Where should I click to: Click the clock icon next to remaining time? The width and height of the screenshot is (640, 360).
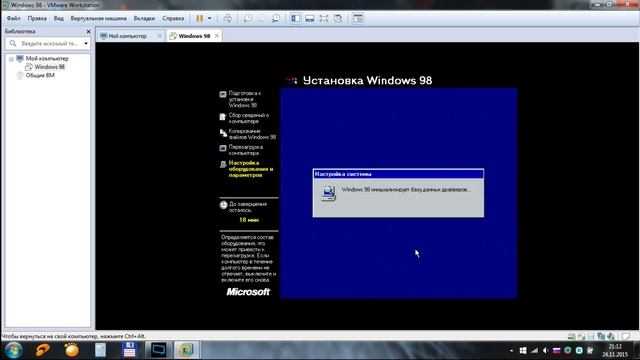(223, 205)
